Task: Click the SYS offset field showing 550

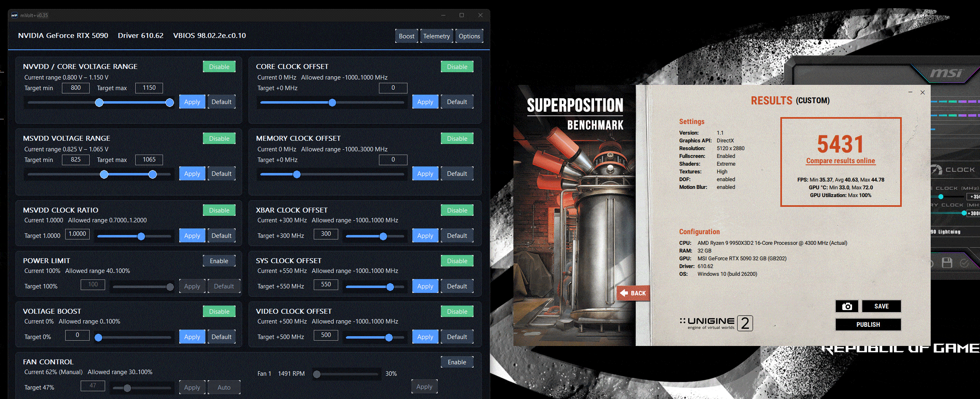Action: tap(326, 285)
